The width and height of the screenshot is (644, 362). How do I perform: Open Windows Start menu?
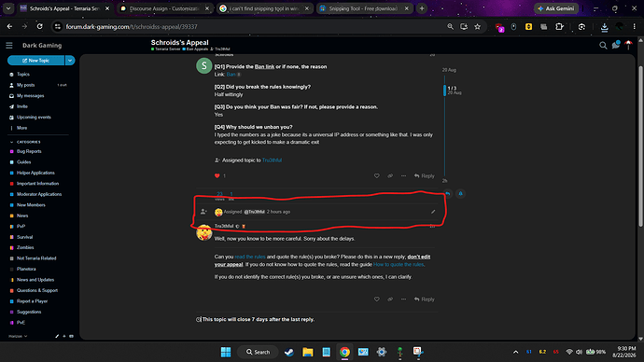click(x=226, y=352)
